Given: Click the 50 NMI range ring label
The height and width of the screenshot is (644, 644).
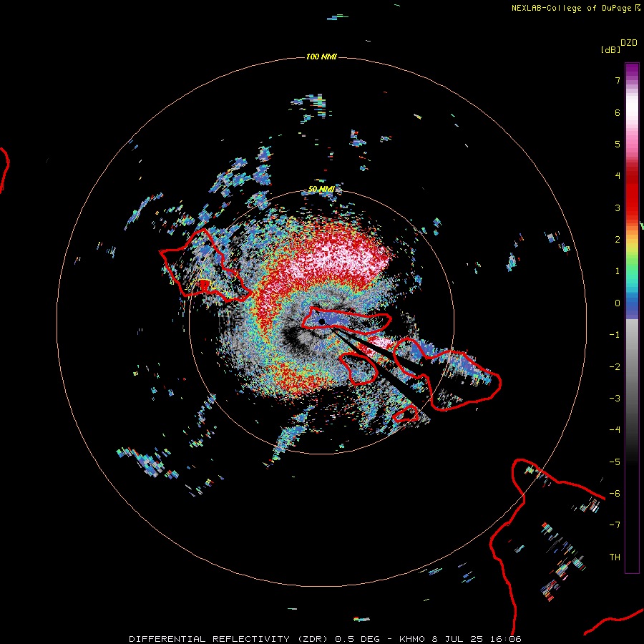Looking at the screenshot, I should click(x=321, y=189).
